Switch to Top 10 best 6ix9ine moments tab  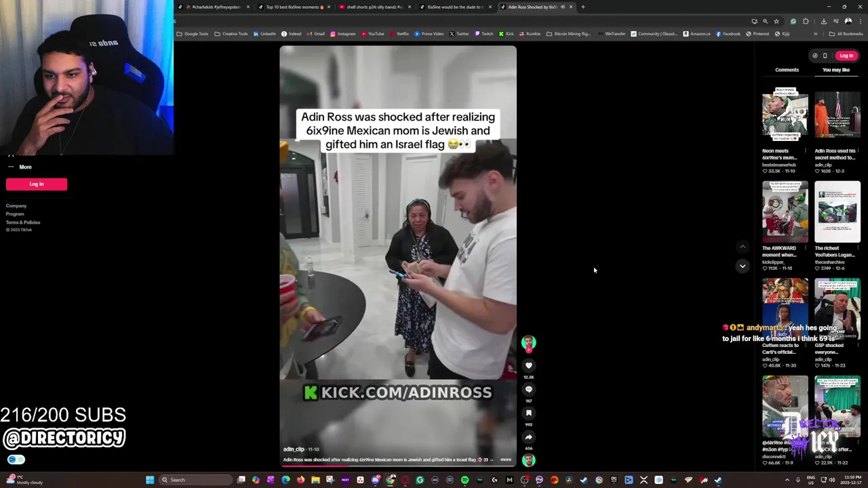pos(295,7)
